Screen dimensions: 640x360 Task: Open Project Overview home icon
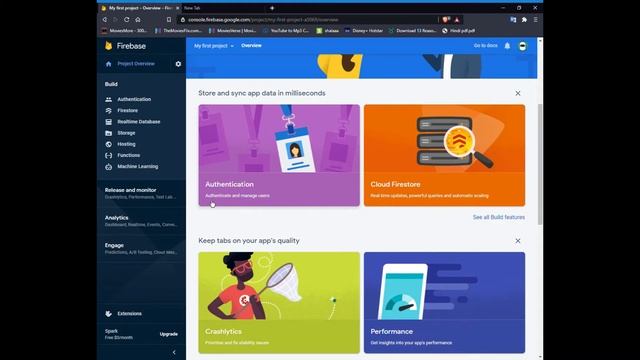pos(109,64)
